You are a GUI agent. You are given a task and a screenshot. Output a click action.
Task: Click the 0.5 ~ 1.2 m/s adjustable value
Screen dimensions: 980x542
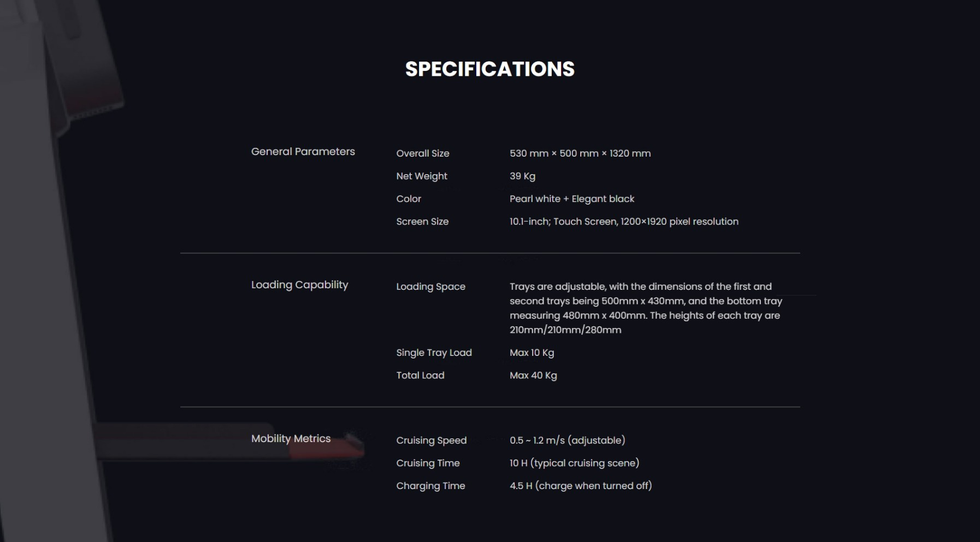coord(567,440)
